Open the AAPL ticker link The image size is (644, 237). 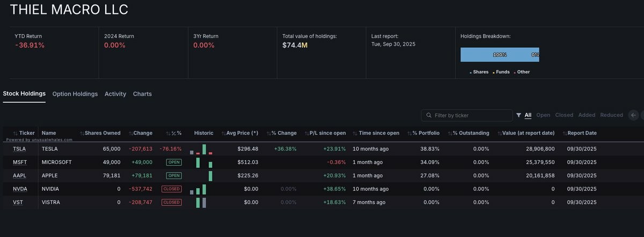[19, 175]
